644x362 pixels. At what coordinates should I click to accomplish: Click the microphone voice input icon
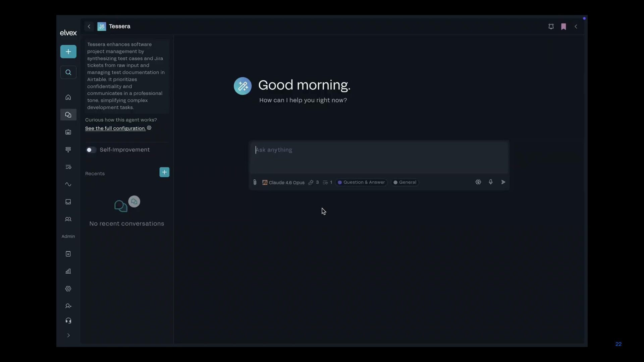pyautogui.click(x=491, y=182)
